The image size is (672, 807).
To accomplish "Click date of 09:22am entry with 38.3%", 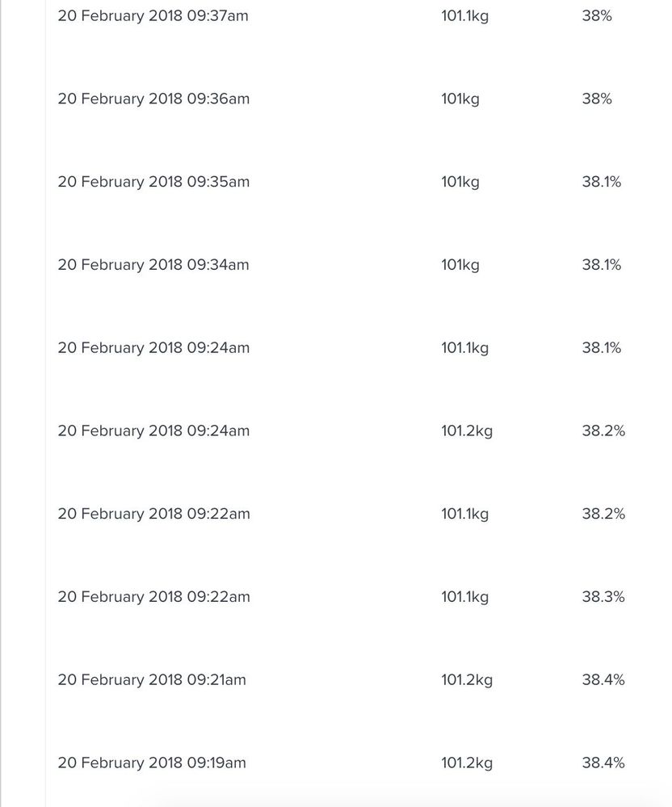I will 153,597.
